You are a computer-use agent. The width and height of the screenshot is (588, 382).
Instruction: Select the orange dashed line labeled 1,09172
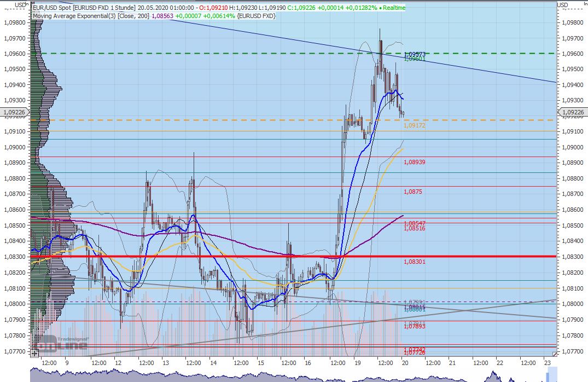[219, 120]
